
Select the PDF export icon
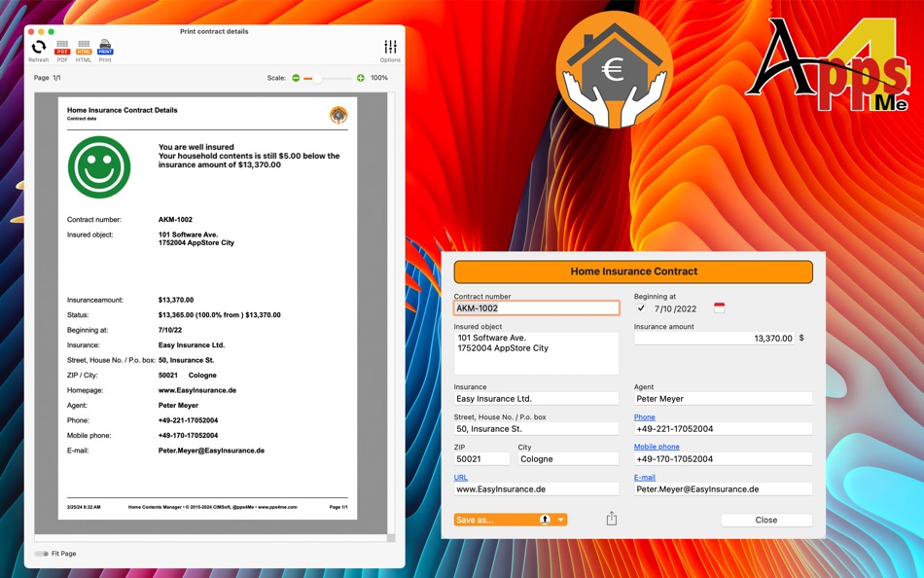tap(61, 46)
